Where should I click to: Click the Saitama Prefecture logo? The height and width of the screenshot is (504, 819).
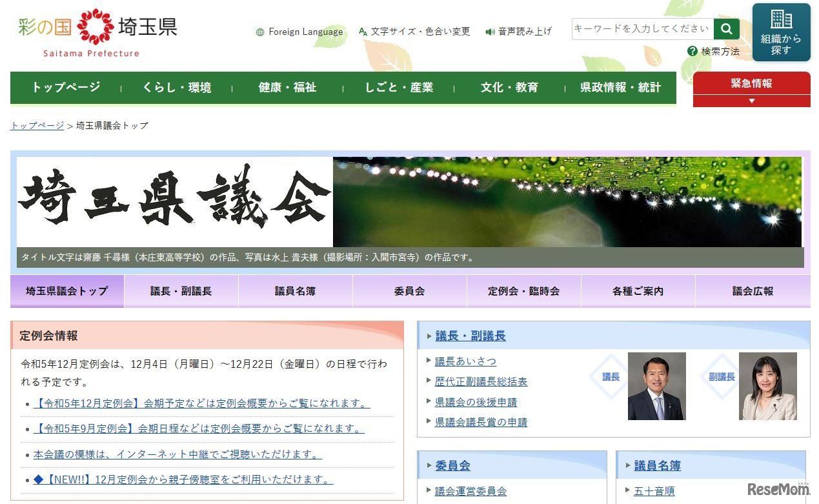(x=97, y=33)
